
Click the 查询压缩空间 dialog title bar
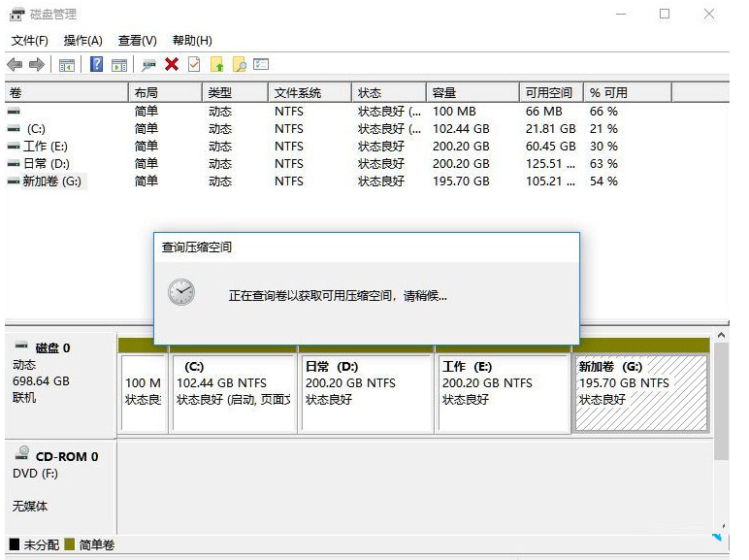click(x=367, y=247)
